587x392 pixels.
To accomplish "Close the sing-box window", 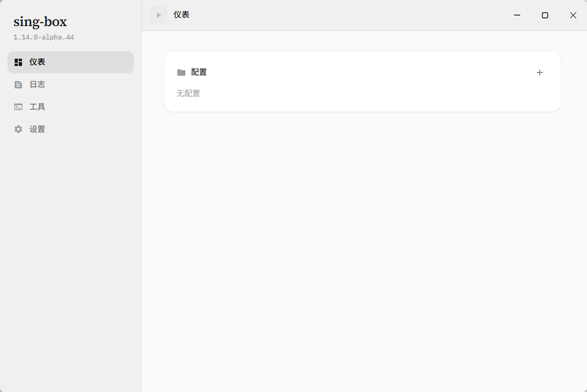I will point(573,15).
